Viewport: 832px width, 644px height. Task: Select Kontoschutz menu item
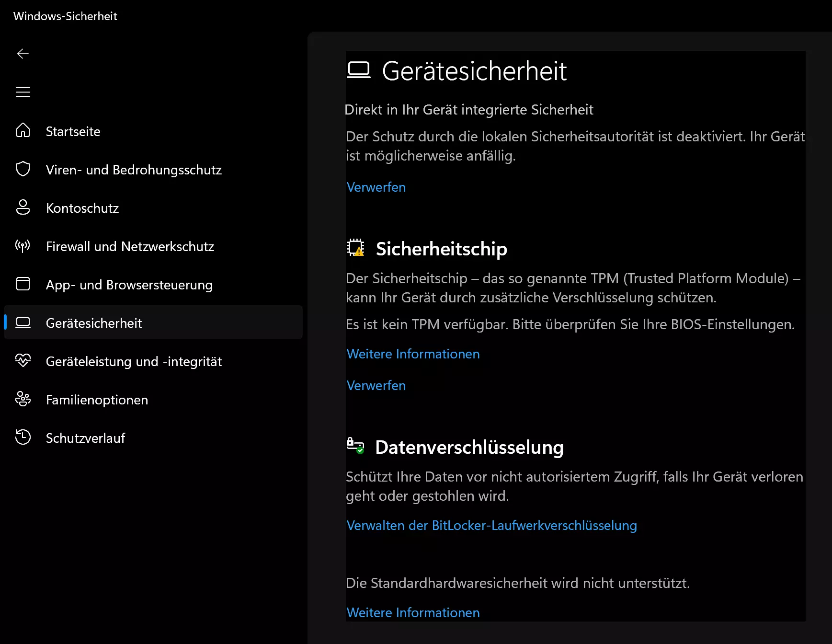pos(153,207)
